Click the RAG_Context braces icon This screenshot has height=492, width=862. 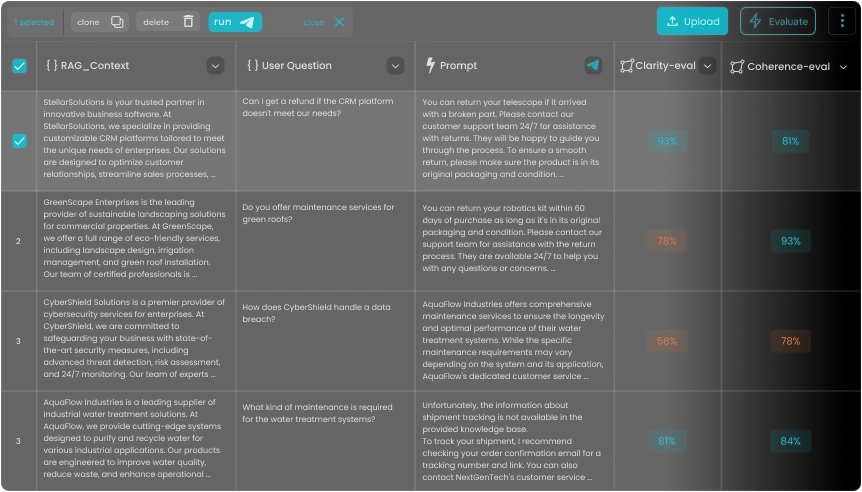[52, 65]
